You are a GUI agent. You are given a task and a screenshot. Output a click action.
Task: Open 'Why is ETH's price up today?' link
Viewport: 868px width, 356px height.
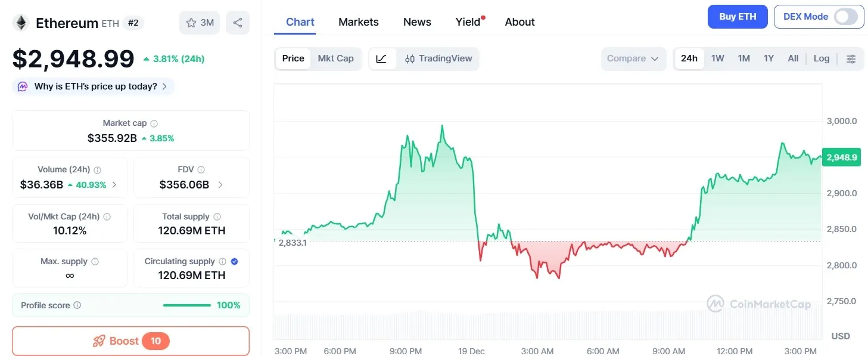(x=92, y=86)
